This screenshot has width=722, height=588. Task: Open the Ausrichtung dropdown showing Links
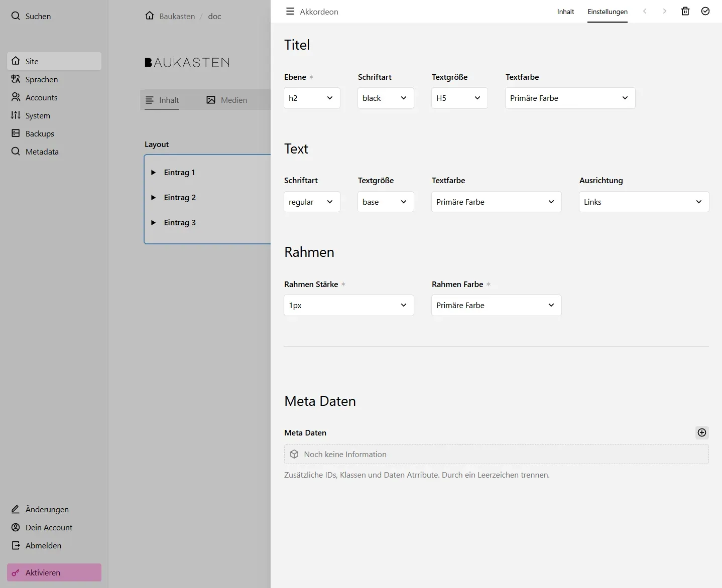tap(644, 202)
